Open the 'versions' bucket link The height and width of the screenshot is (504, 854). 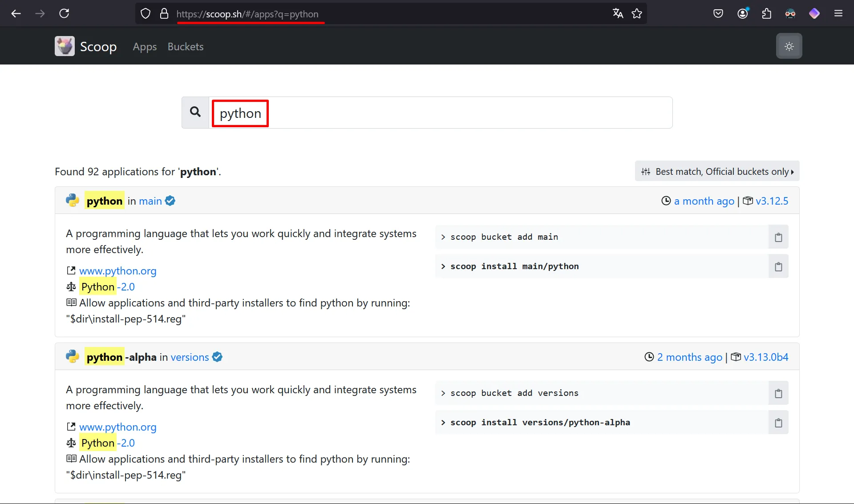click(x=190, y=357)
